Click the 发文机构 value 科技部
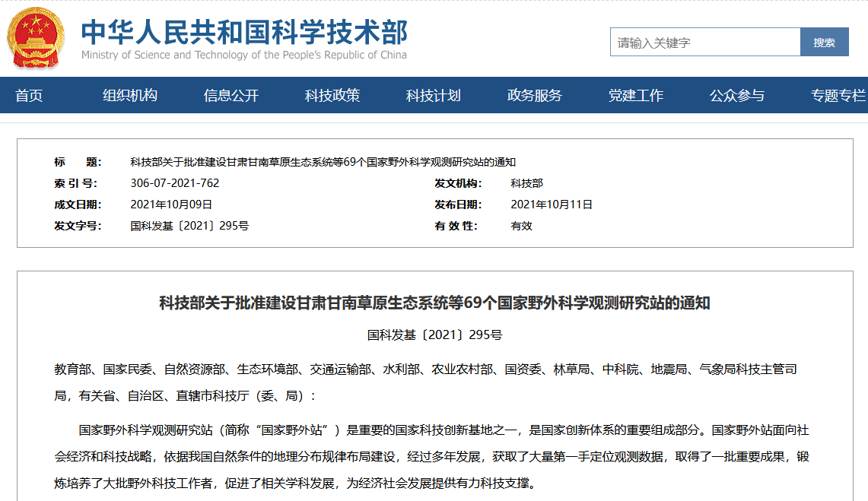The image size is (868, 501). click(527, 183)
